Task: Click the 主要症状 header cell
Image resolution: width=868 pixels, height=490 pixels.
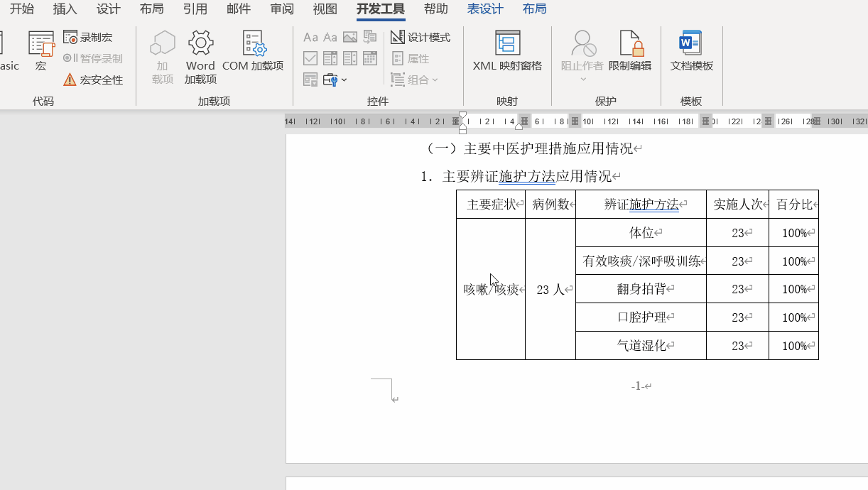Action: pos(491,205)
